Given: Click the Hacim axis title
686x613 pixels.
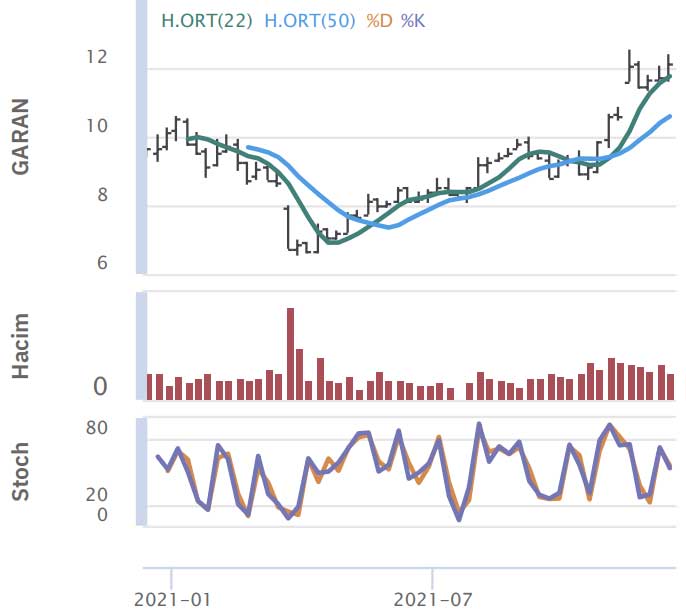Looking at the screenshot, I should coord(21,346).
